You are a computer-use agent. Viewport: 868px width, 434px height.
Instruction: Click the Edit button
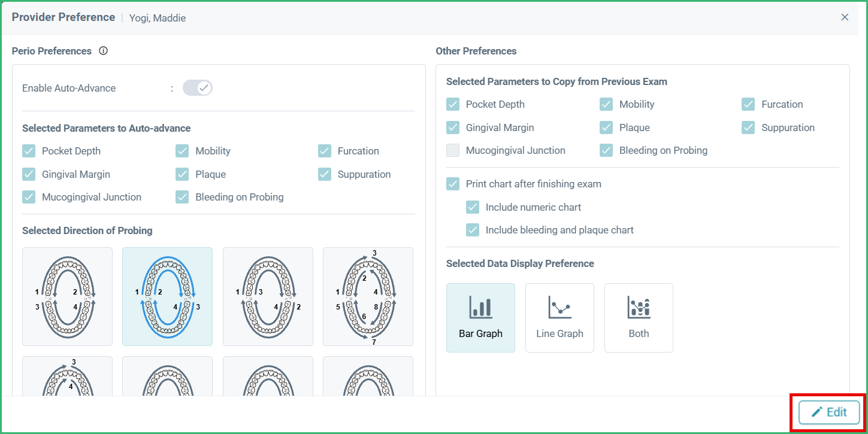(828, 412)
